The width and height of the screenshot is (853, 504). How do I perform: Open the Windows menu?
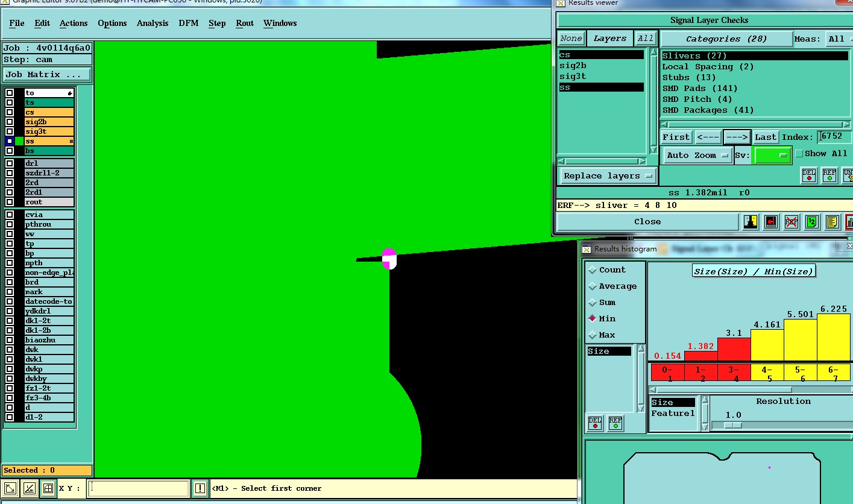click(x=280, y=23)
